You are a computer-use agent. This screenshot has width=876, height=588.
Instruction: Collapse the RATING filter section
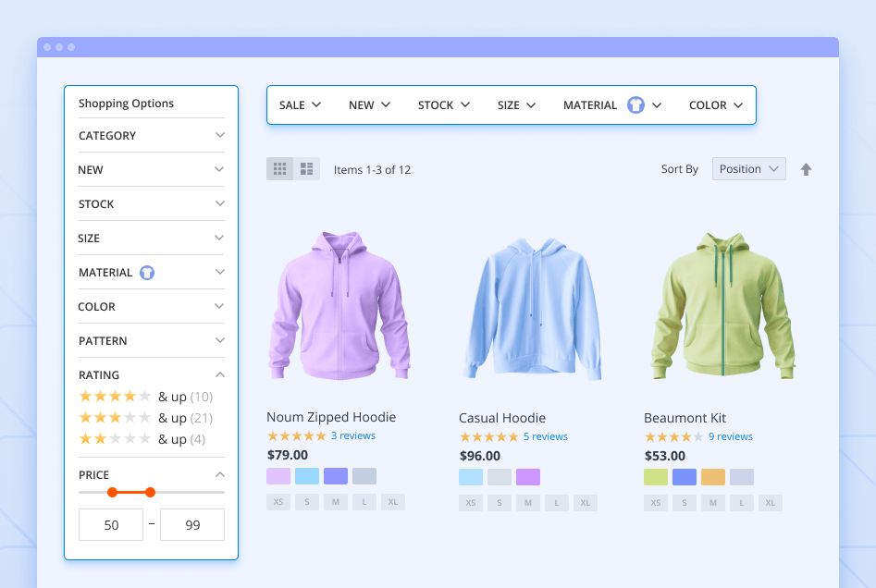pos(219,375)
